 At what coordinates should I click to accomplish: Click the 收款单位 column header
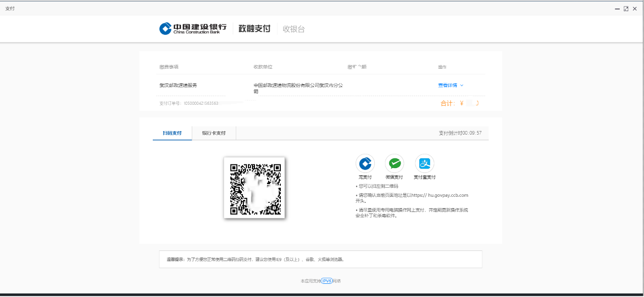263,67
